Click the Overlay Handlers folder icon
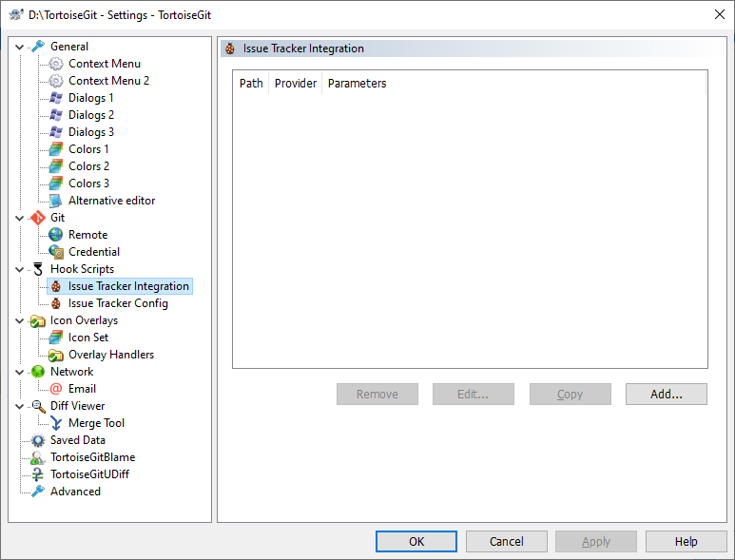Viewport: 735px width, 560px height. pyautogui.click(x=56, y=355)
